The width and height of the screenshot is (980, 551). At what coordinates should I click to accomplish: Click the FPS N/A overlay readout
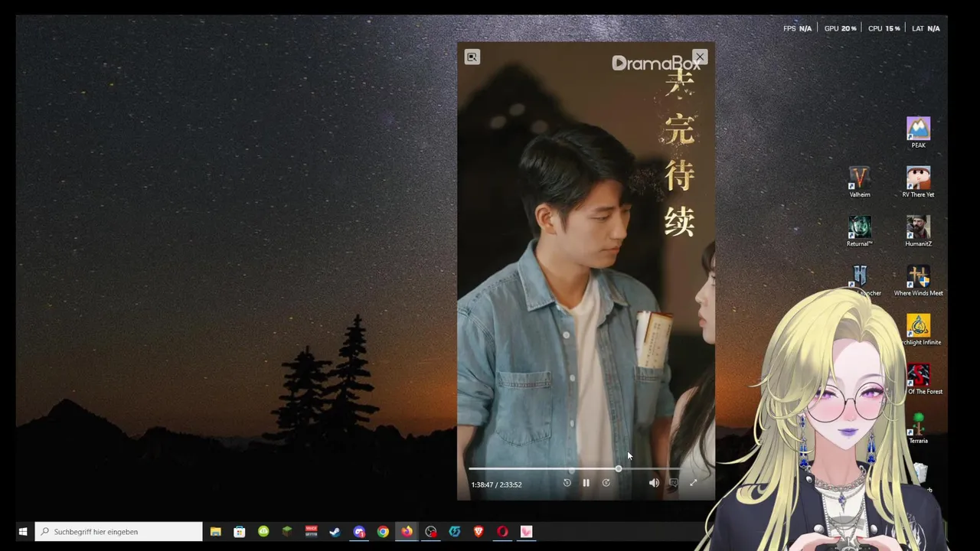click(797, 28)
